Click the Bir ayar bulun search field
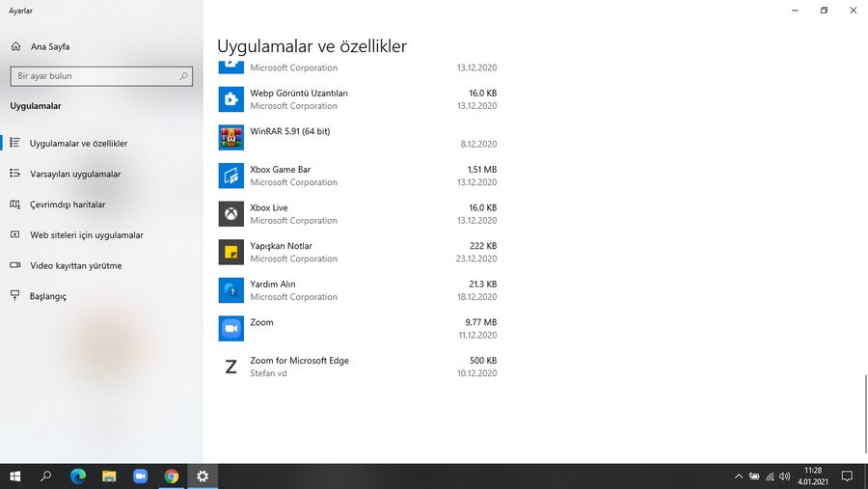 (101, 76)
